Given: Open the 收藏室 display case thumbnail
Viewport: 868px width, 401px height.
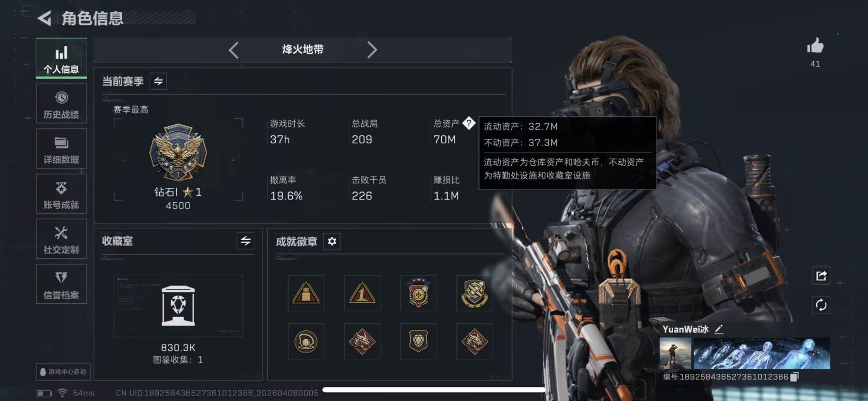Looking at the screenshot, I should point(178,306).
